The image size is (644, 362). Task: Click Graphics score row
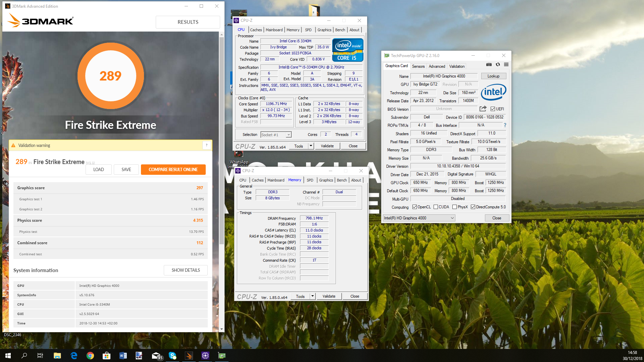click(x=110, y=188)
